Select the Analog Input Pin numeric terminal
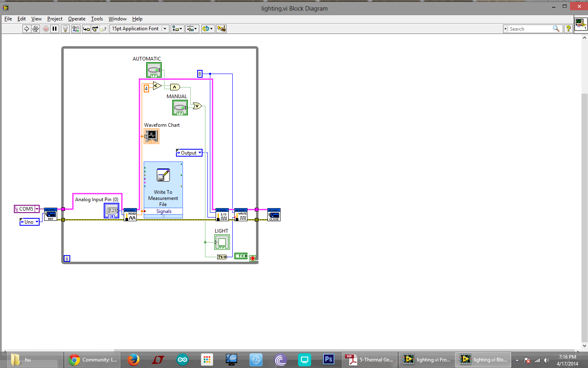Viewport: 588px width, 368px height. point(111,211)
